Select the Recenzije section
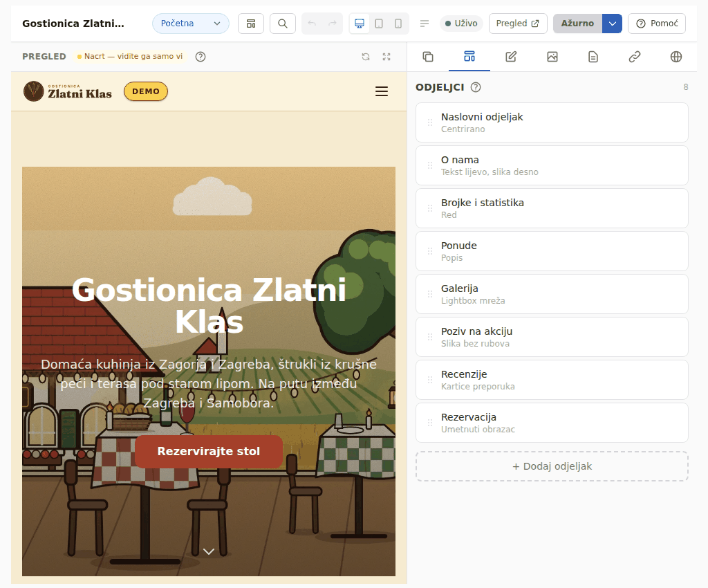This screenshot has height=588, width=708. click(552, 380)
